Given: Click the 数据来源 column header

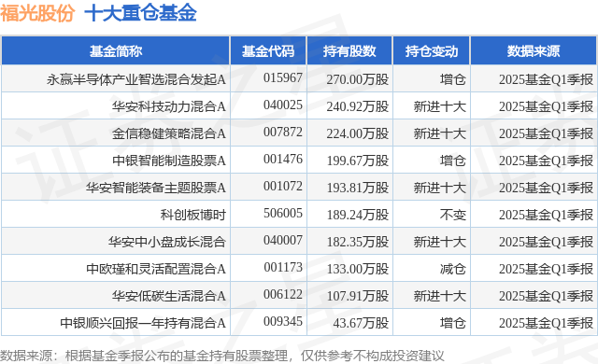Looking at the screenshot, I should point(534,51).
